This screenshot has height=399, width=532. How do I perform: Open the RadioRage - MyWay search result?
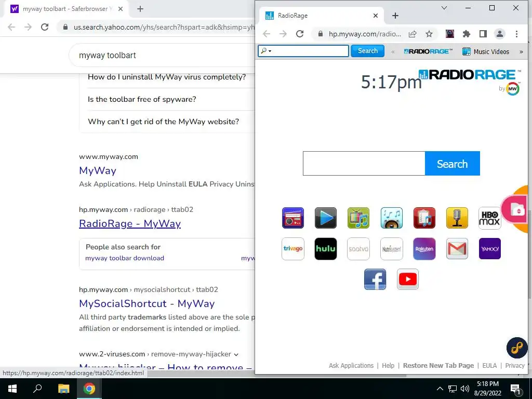pos(130,223)
